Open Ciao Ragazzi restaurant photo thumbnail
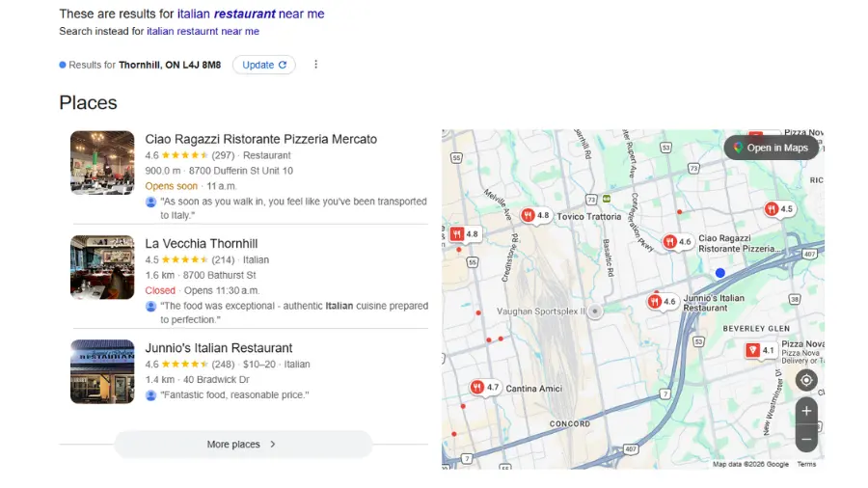 coord(102,163)
